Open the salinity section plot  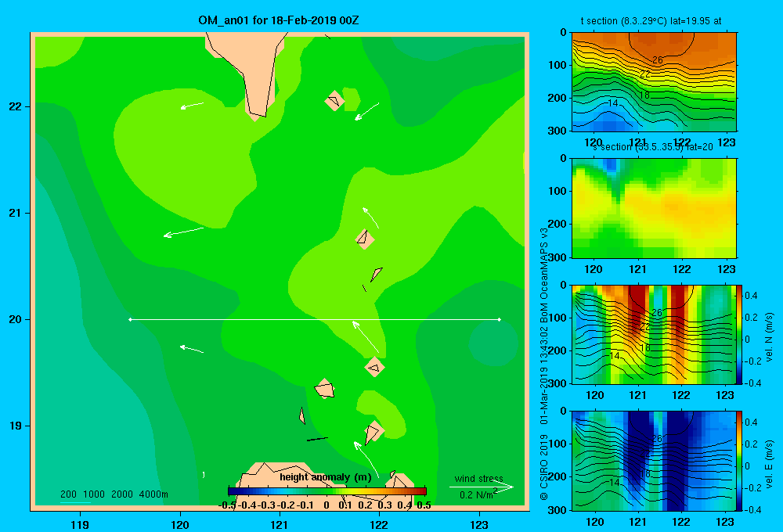coord(654,208)
